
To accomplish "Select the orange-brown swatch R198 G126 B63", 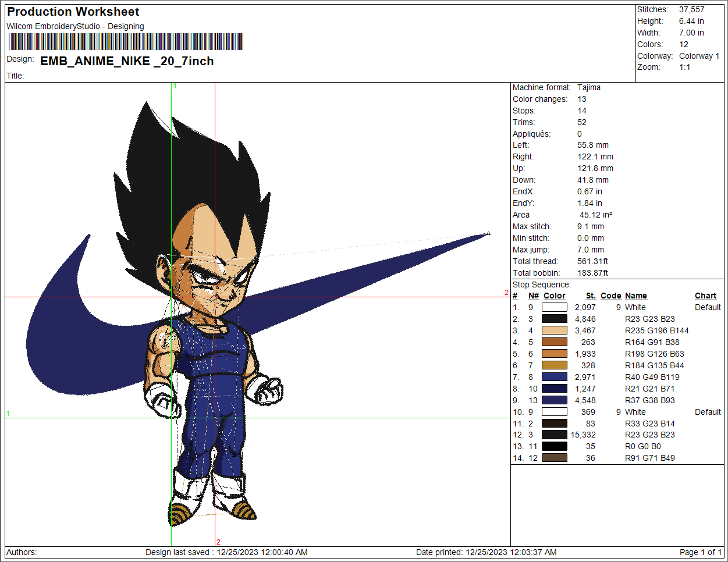I will [554, 354].
